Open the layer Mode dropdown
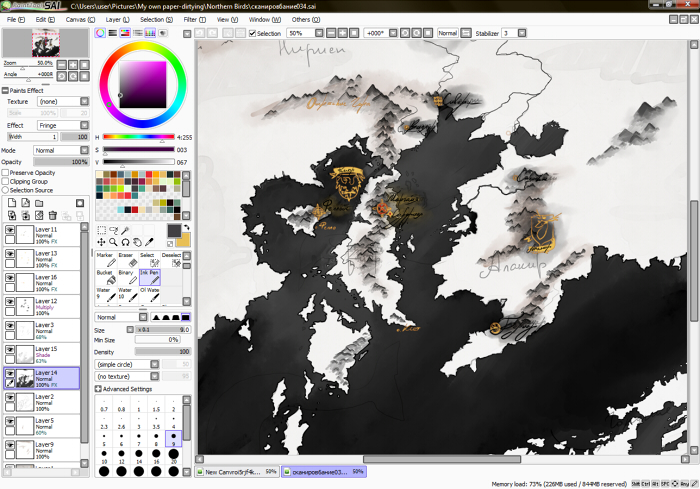Viewport: 700px width, 489px height. (x=61, y=150)
